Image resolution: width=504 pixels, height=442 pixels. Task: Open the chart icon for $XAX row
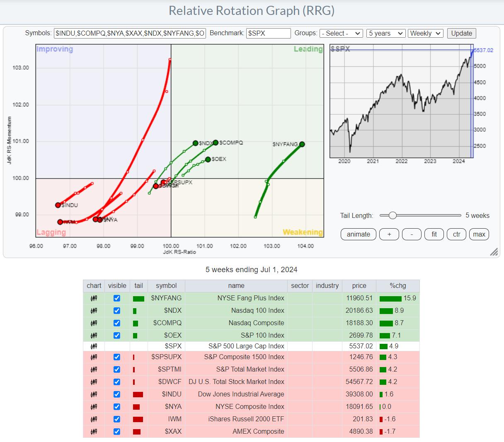[94, 432]
